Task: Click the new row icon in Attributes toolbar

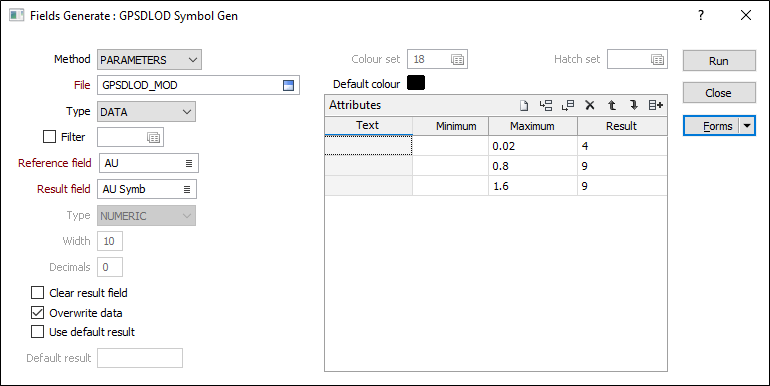Action: coord(524,105)
